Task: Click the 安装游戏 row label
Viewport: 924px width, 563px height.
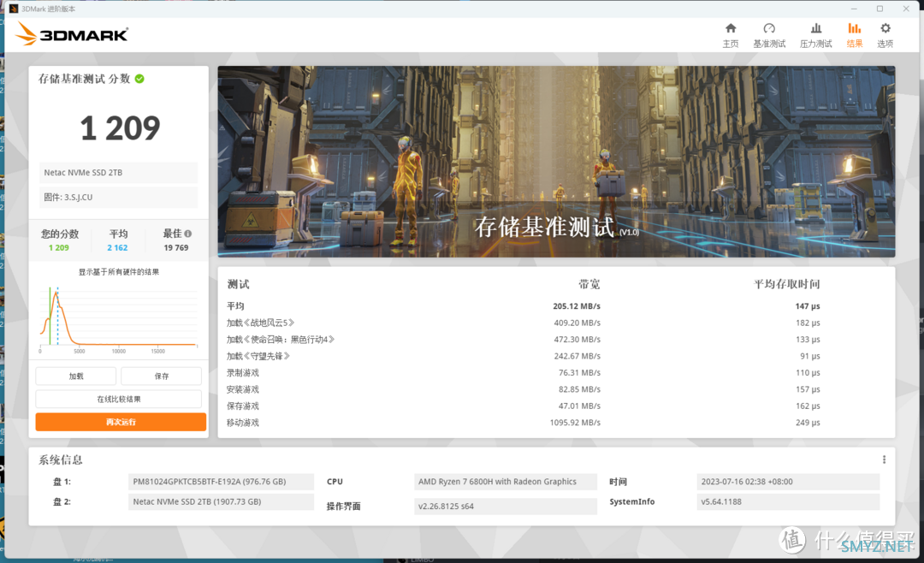Action: (x=243, y=389)
